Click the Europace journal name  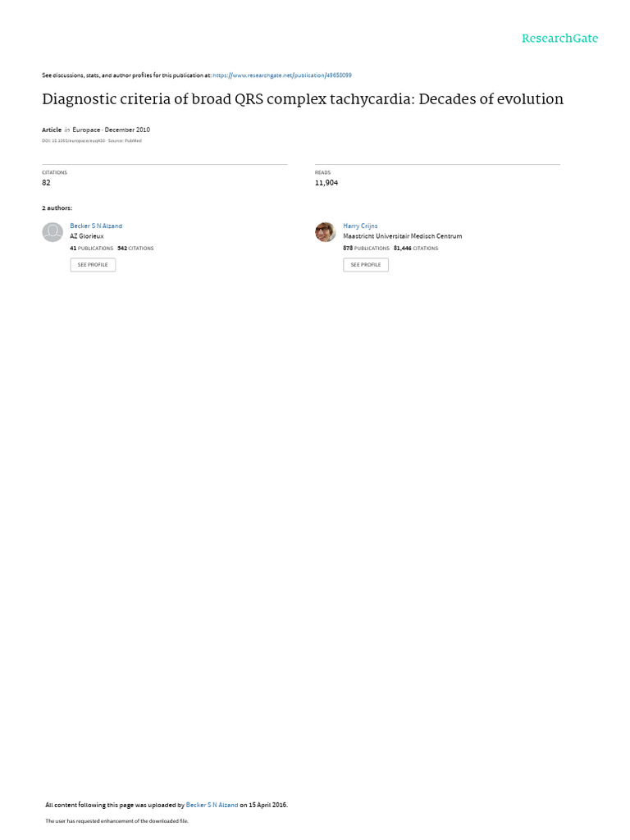[x=86, y=130]
